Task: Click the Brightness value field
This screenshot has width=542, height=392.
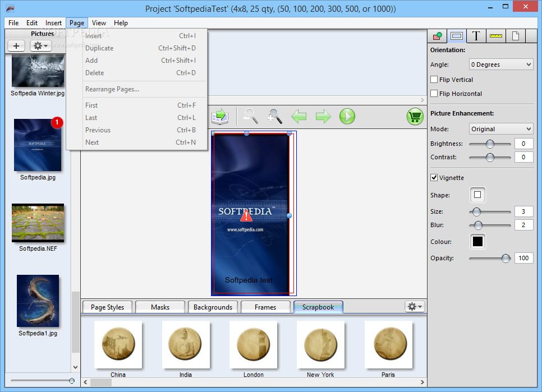Action: [523, 144]
